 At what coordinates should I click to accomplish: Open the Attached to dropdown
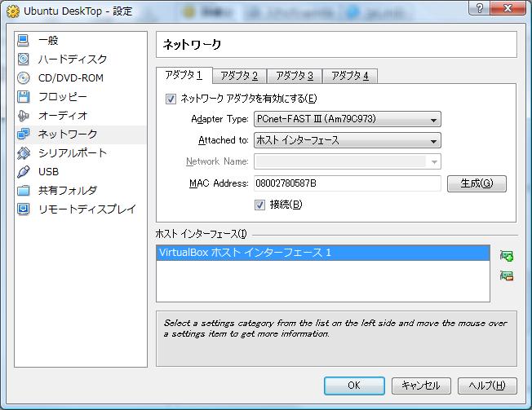[348, 140]
